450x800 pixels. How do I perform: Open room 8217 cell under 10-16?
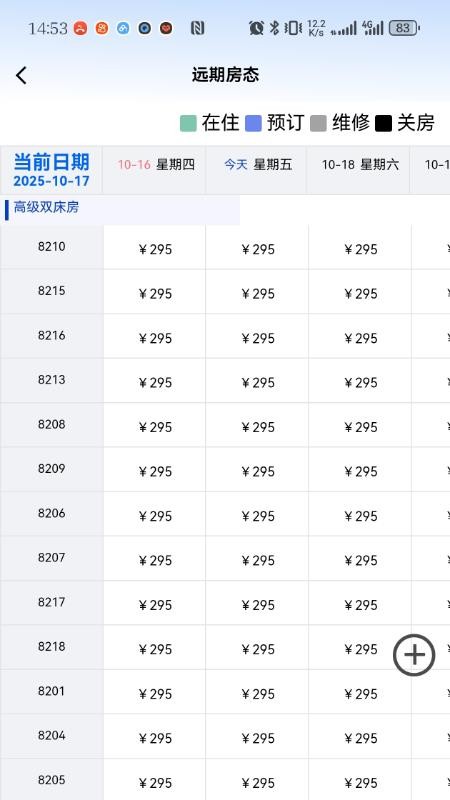tap(155, 603)
